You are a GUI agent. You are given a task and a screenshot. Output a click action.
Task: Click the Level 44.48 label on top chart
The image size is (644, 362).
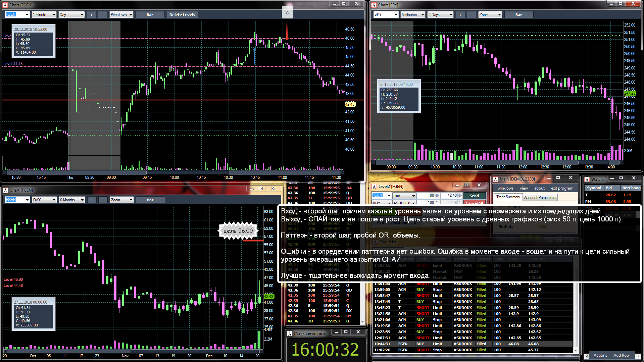(x=13, y=64)
